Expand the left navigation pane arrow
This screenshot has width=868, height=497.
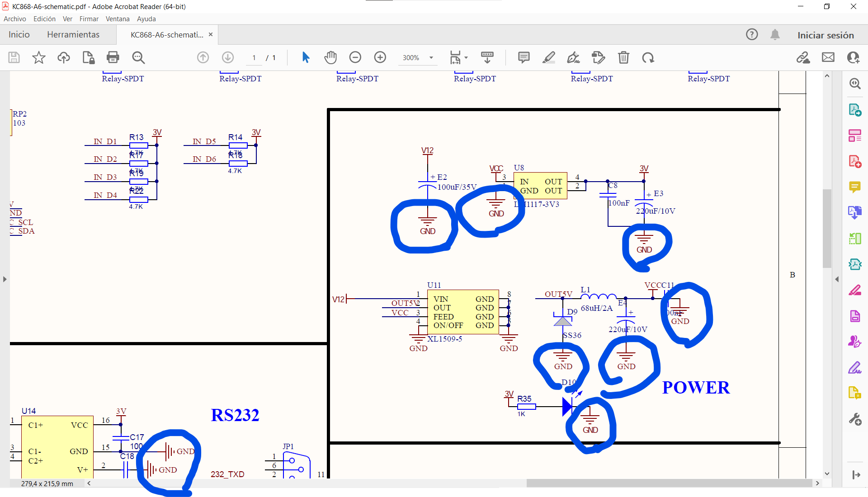pyautogui.click(x=5, y=279)
